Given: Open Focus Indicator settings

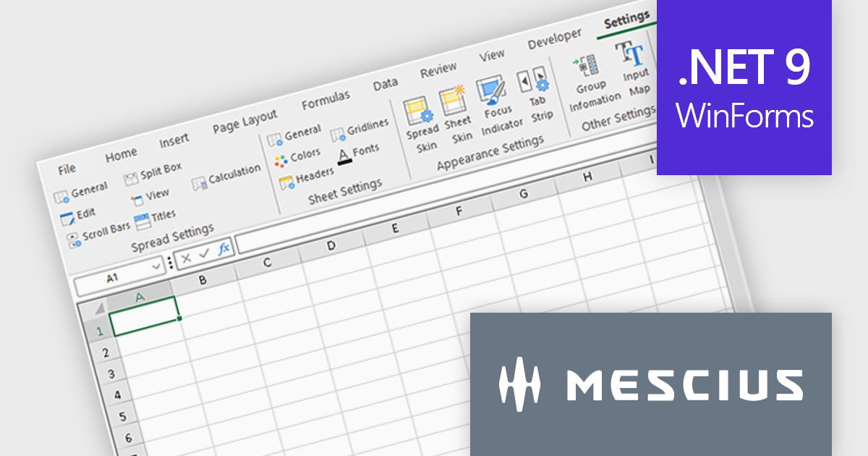Looking at the screenshot, I should pyautogui.click(x=498, y=104).
